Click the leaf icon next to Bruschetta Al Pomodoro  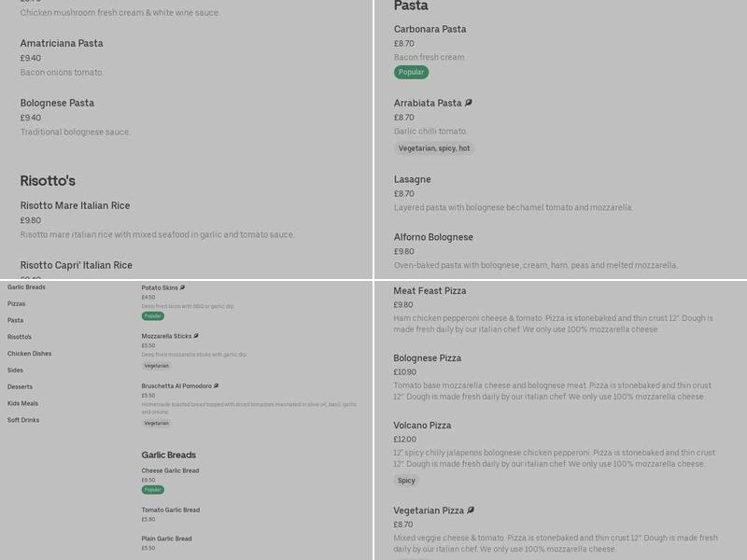(x=216, y=385)
